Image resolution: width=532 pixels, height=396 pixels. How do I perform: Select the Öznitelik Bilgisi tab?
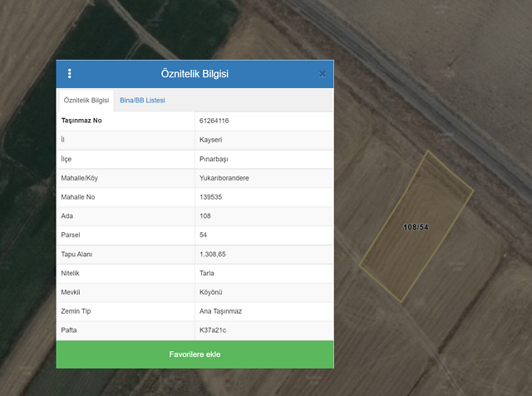click(86, 101)
